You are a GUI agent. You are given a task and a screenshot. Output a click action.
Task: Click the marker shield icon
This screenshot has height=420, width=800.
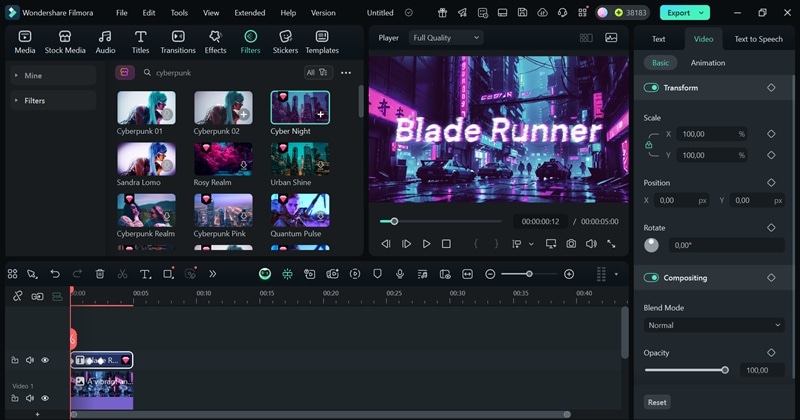tap(377, 274)
